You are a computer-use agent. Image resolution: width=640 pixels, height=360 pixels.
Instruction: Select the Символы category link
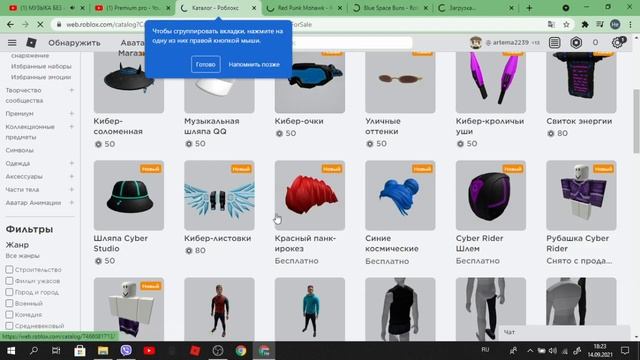[20, 150]
